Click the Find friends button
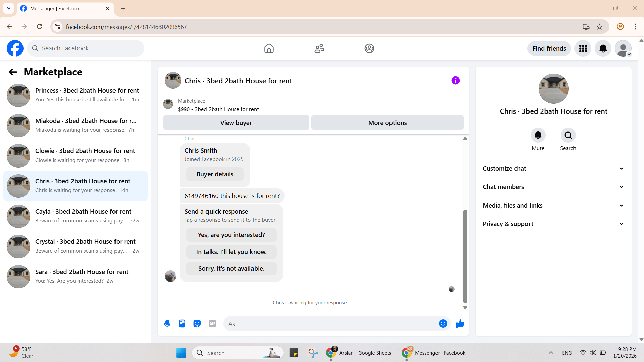This screenshot has height=362, width=644. click(x=549, y=48)
